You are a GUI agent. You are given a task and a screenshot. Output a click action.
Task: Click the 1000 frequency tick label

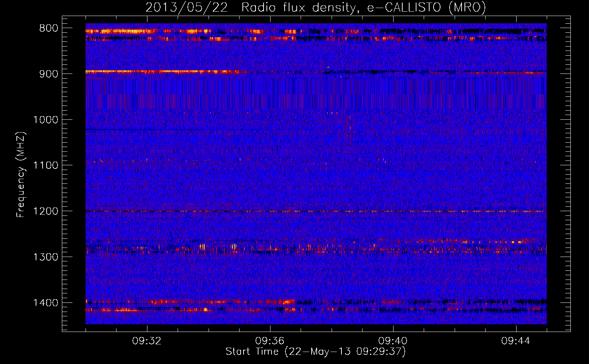pos(46,120)
